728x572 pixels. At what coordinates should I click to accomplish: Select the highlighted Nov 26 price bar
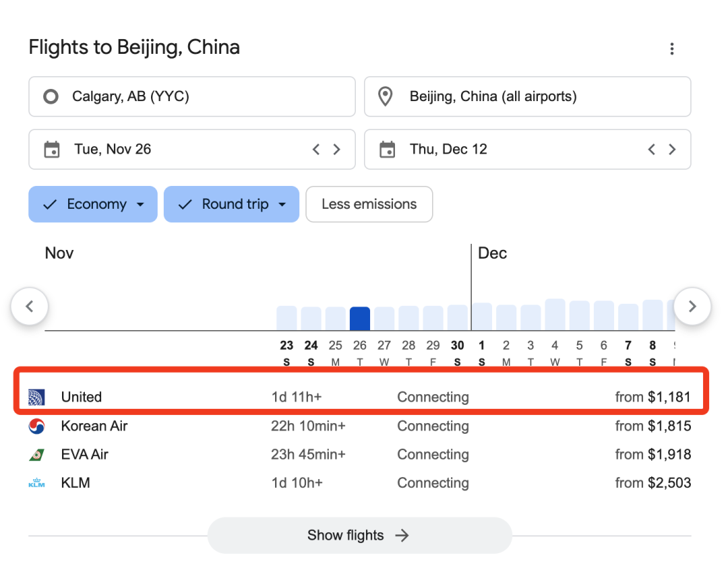360,318
